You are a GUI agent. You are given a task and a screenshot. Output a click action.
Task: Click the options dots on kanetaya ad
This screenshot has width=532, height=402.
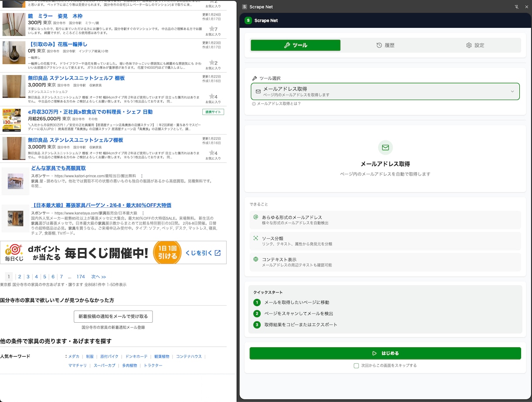[x=143, y=213]
